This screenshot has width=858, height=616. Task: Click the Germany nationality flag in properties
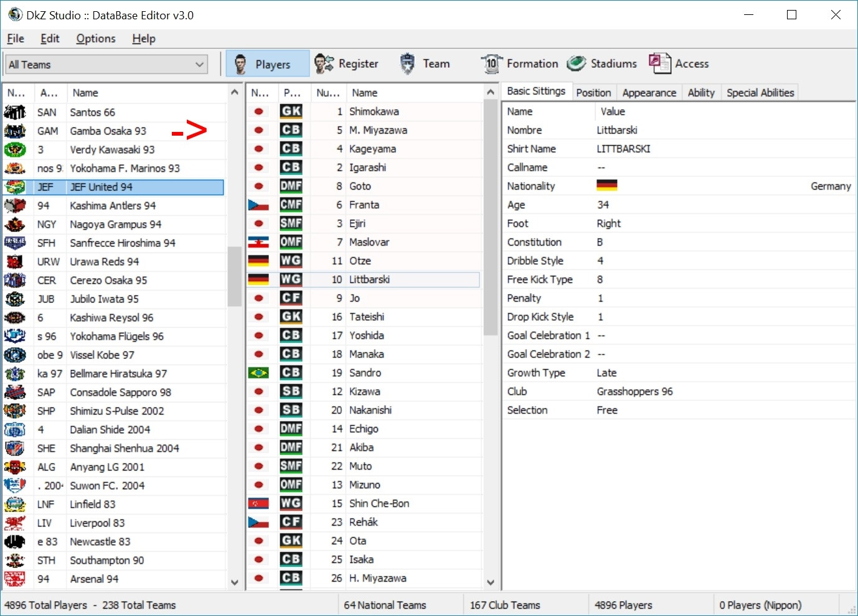click(606, 185)
